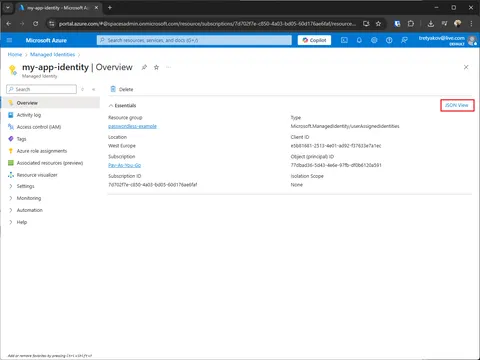This screenshot has width=480, height=360.
Task: Open browser extensions puzzle icon
Action: pyautogui.click(x=411, y=24)
